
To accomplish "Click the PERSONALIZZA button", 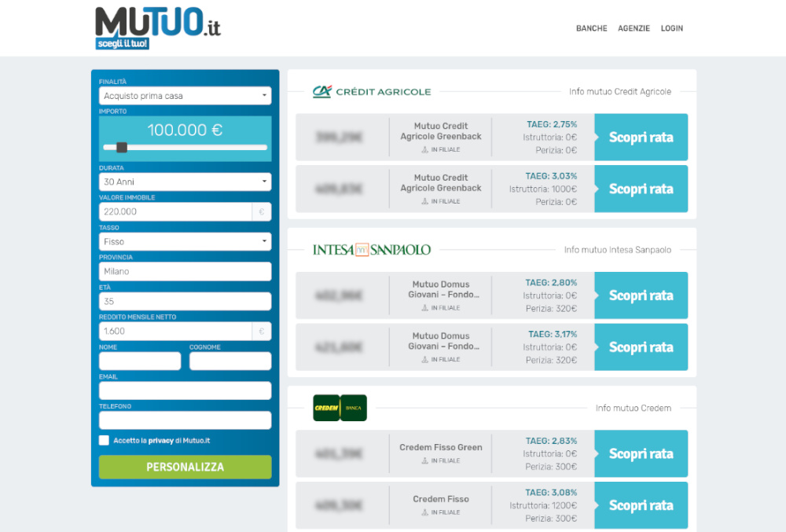I will pyautogui.click(x=185, y=467).
